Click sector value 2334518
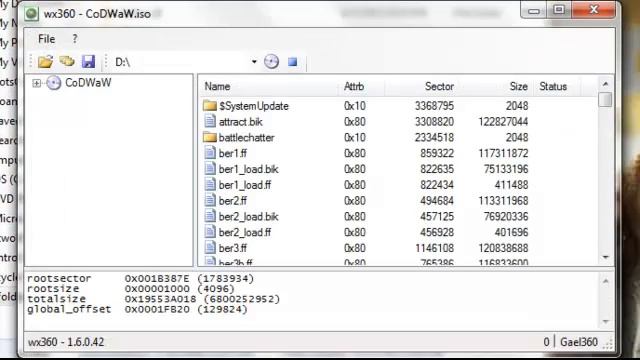The width and height of the screenshot is (640, 360). point(434,138)
